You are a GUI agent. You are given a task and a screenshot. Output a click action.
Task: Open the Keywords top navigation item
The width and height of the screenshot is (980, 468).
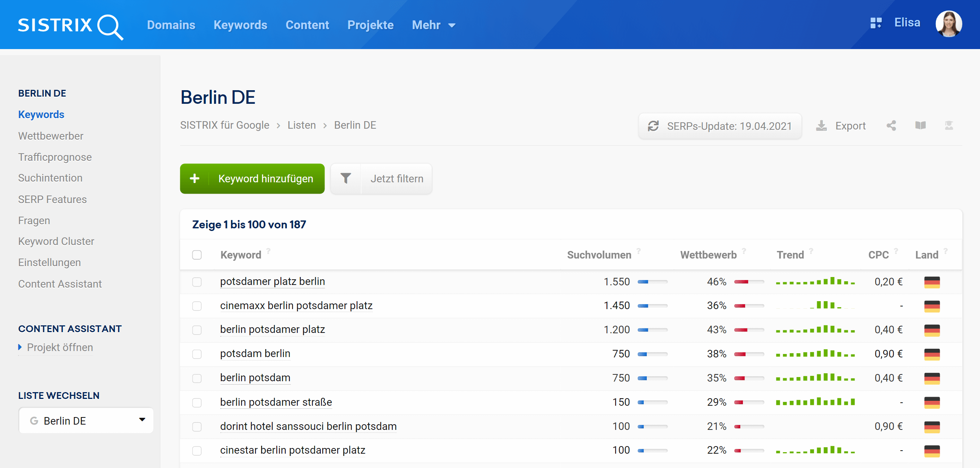[240, 25]
